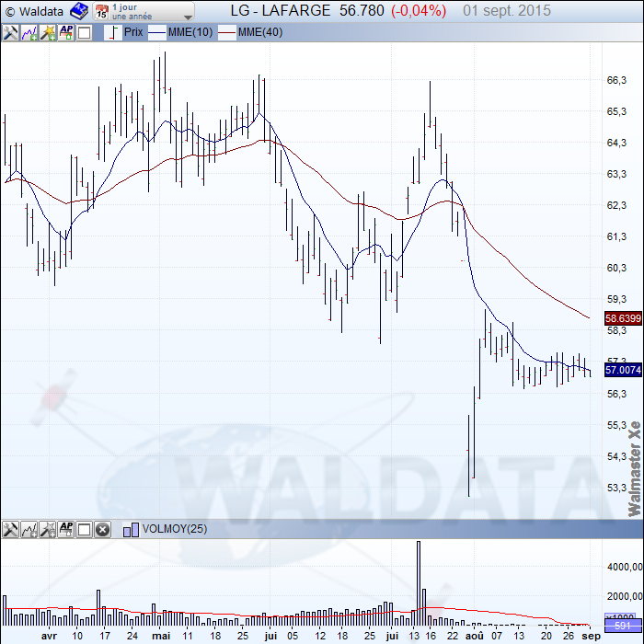Click the price value 56.780

tap(362, 11)
